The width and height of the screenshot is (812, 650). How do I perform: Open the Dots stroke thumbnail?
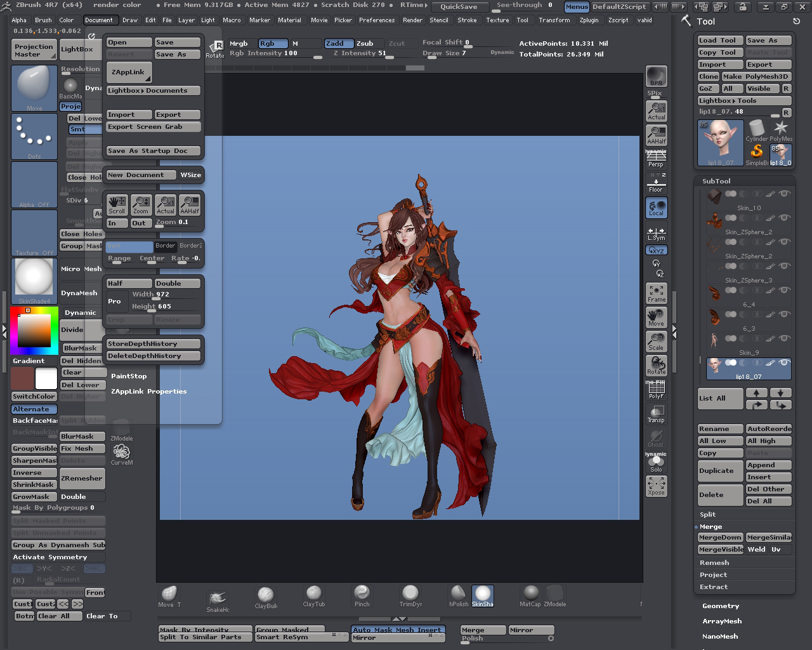tap(34, 136)
